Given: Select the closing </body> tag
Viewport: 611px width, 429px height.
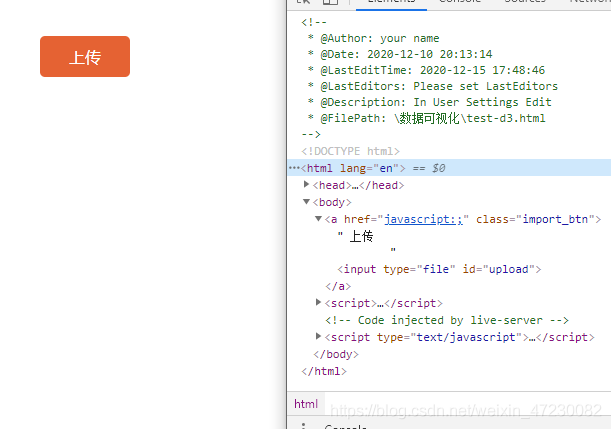Looking at the screenshot, I should click(x=336, y=354).
